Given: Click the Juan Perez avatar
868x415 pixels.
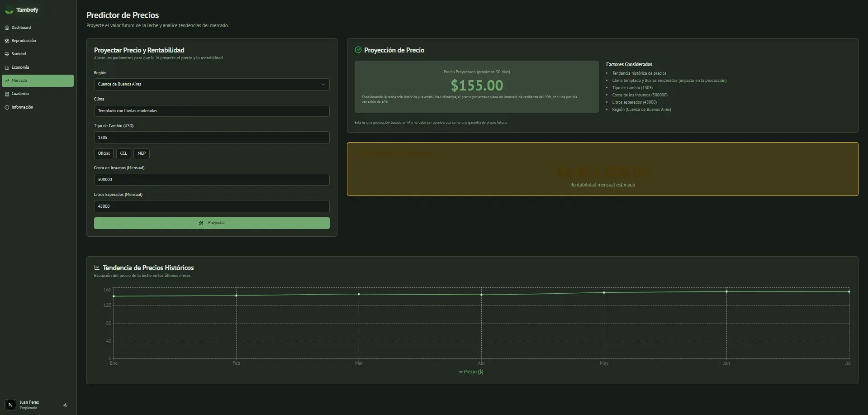Looking at the screenshot, I should pyautogui.click(x=10, y=405).
